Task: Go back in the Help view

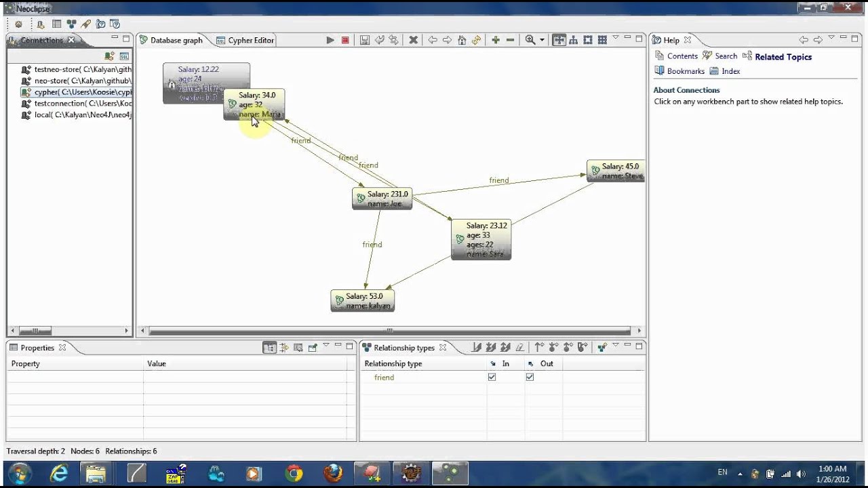Action: (804, 40)
